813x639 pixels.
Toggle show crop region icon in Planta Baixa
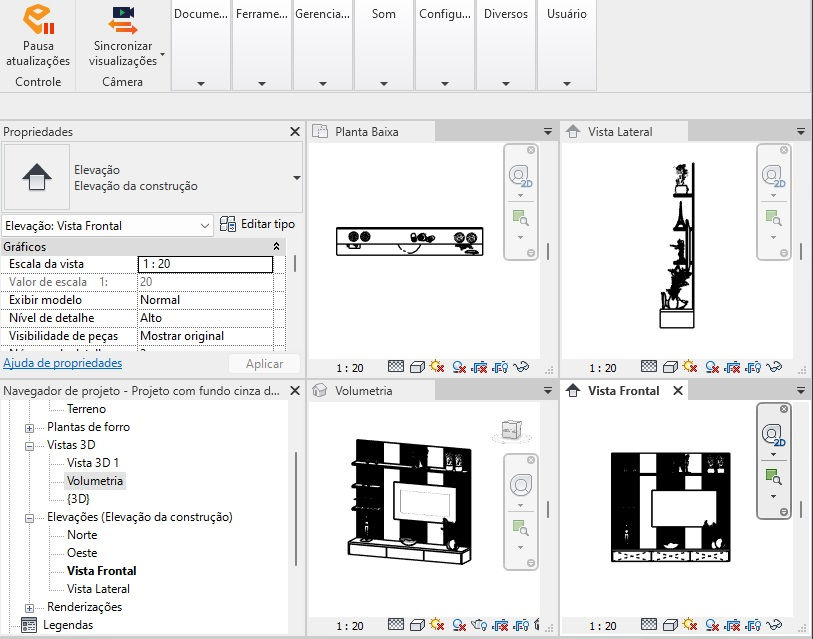tap(500, 367)
